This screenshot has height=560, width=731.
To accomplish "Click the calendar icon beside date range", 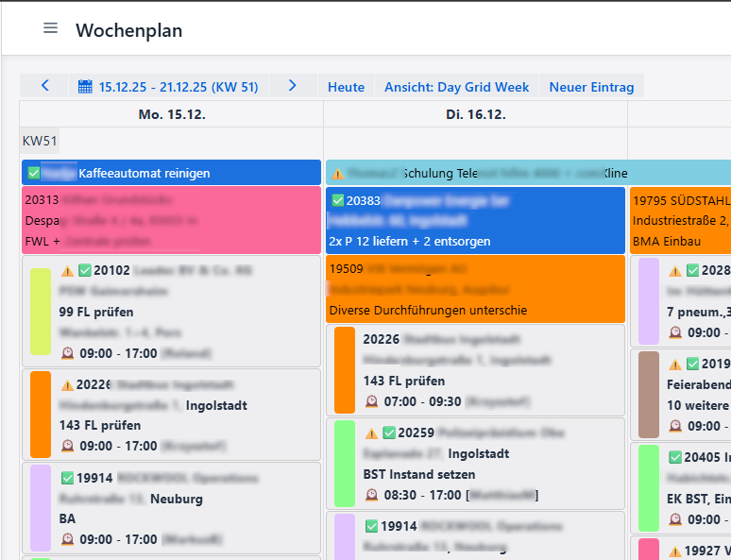I will 85,87.
